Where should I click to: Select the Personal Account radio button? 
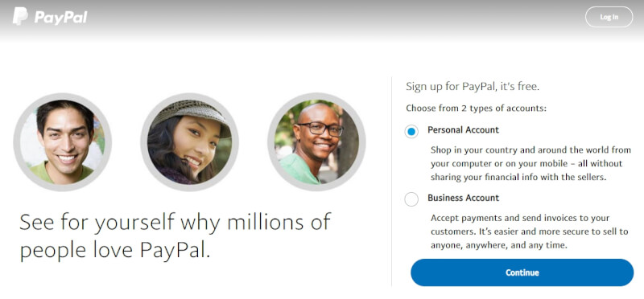point(411,131)
